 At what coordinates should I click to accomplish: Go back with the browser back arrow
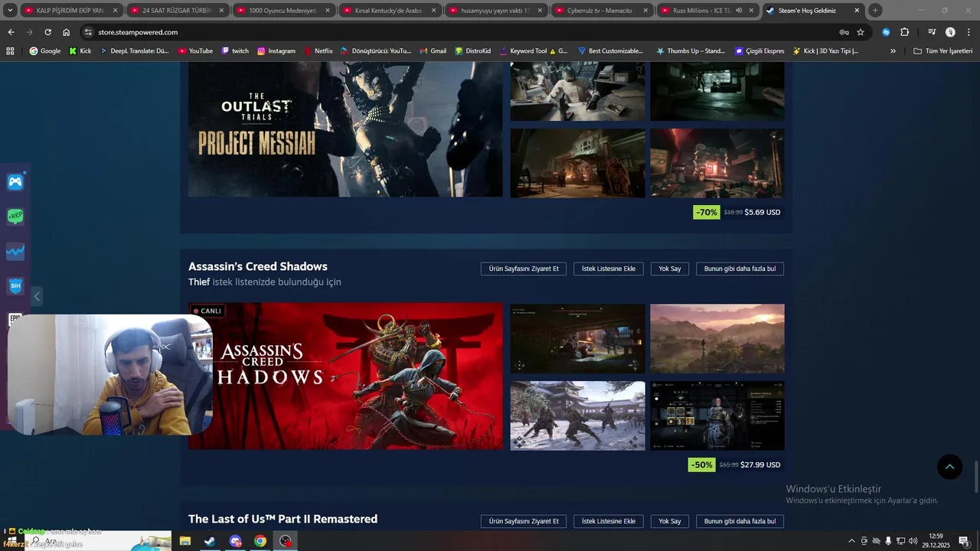coord(11,32)
